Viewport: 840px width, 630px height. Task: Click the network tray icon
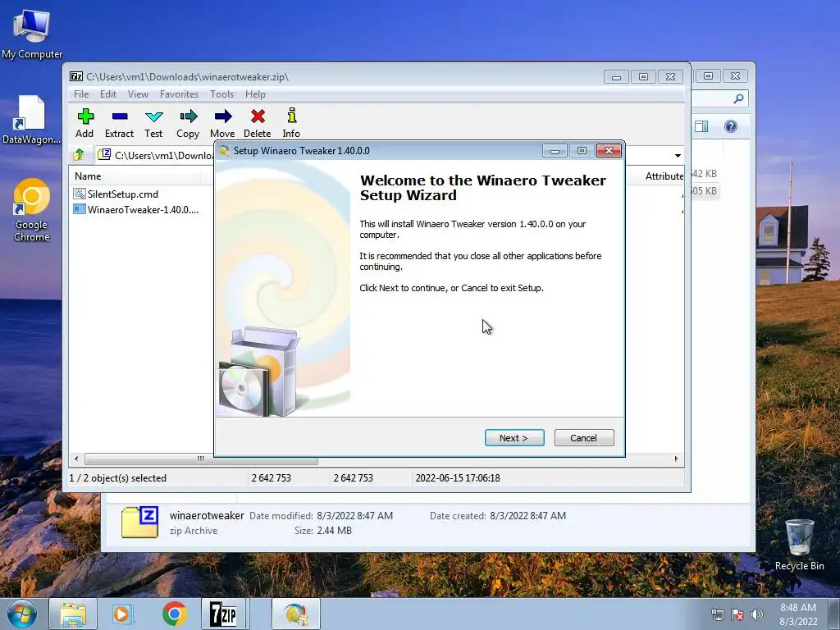[x=717, y=614]
